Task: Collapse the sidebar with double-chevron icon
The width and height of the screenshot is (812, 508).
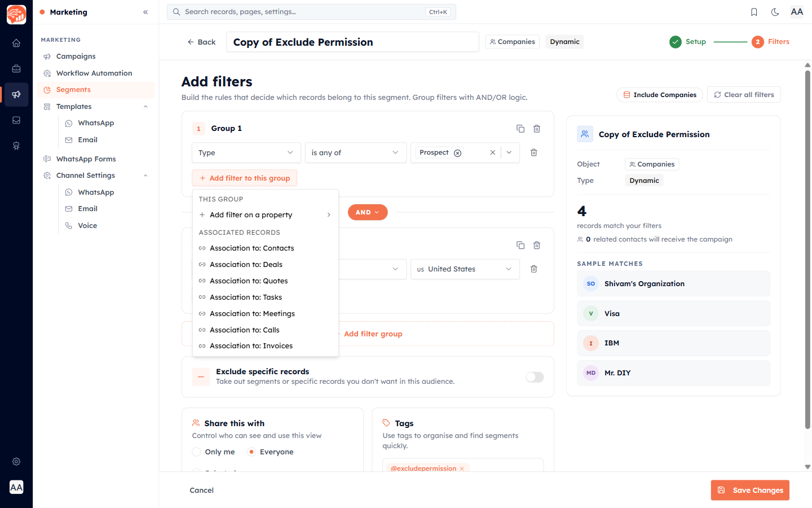Action: tap(145, 12)
